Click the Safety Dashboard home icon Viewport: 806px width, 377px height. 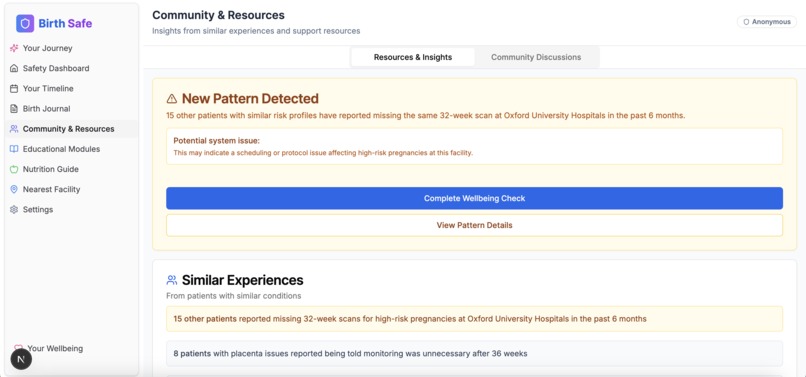[14, 68]
